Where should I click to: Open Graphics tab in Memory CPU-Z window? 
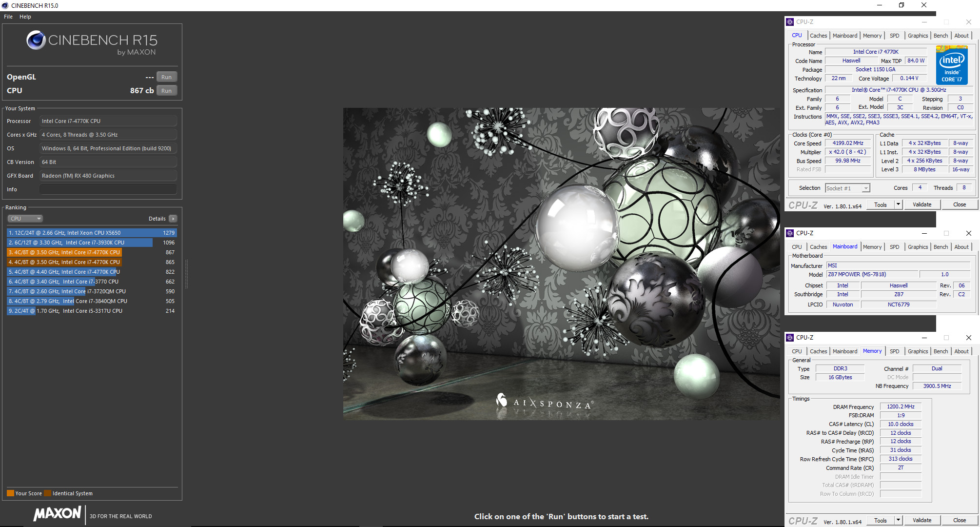pos(918,351)
